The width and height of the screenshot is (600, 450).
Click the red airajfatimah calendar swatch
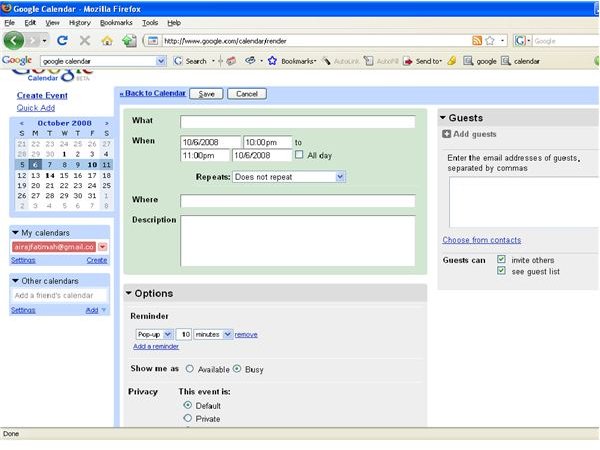54,247
